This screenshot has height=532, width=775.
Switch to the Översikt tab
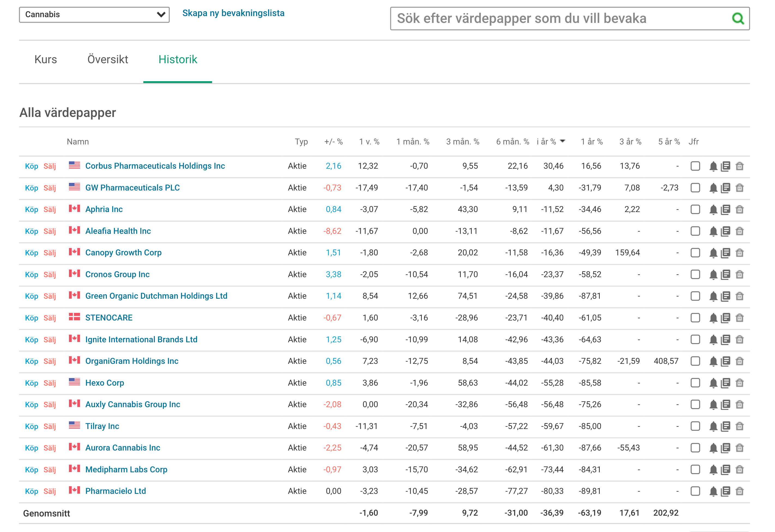click(x=108, y=59)
